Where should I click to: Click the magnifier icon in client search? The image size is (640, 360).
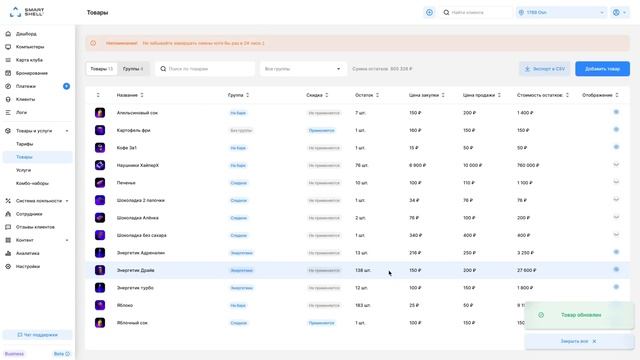click(x=446, y=13)
